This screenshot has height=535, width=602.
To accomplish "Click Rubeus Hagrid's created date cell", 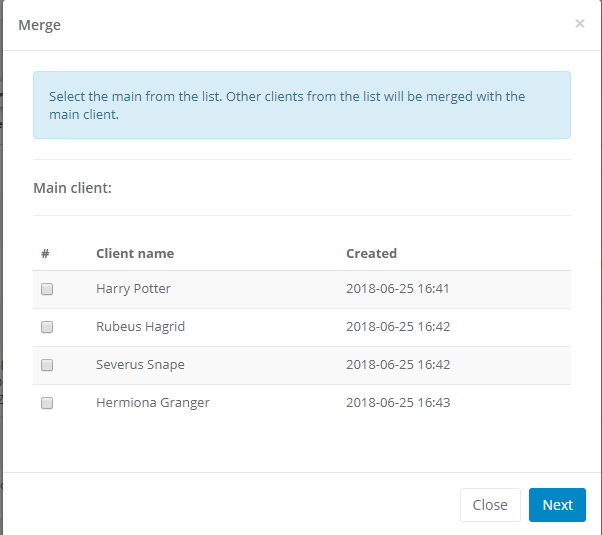I will (398, 327).
